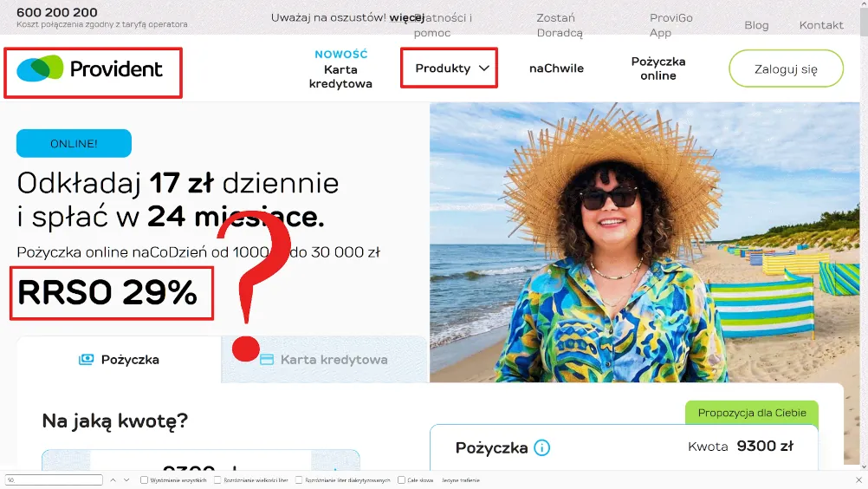Image resolution: width=868 pixels, height=489 pixels.
Task: Click the więcej link about scammers
Action: coord(406,17)
